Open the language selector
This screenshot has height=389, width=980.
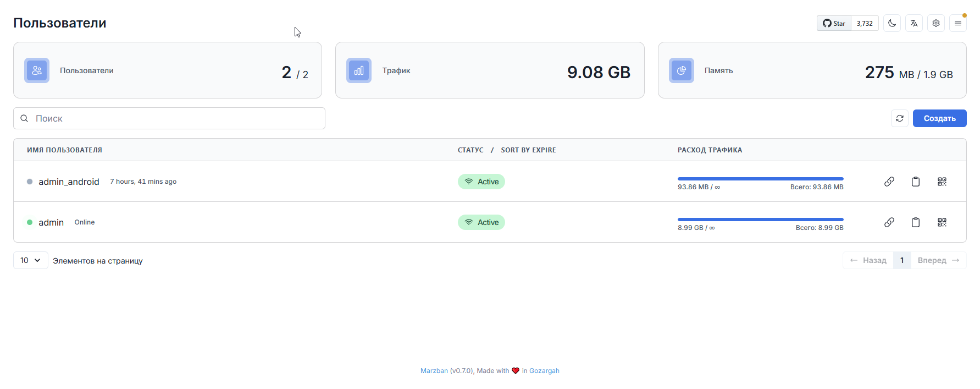[x=913, y=23]
